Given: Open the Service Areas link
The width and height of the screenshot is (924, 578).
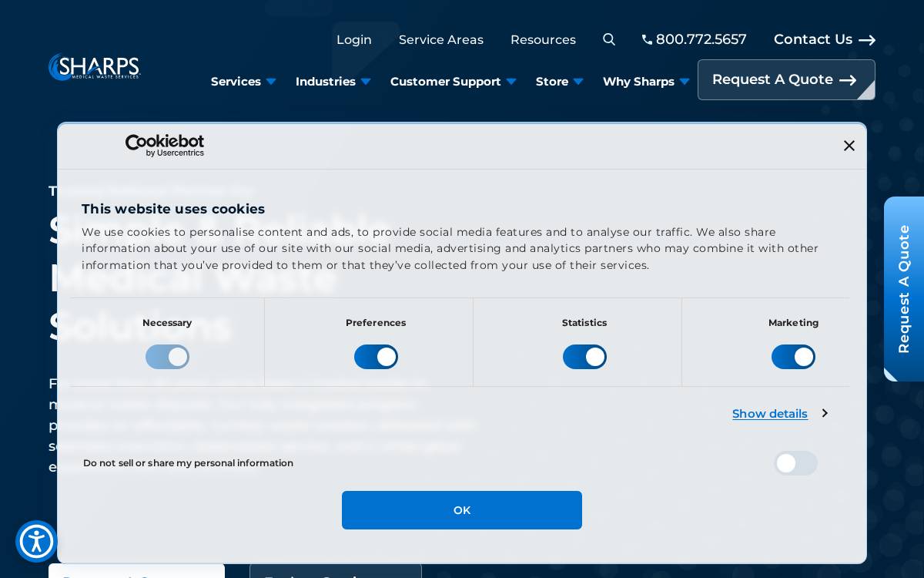Looking at the screenshot, I should (441, 39).
